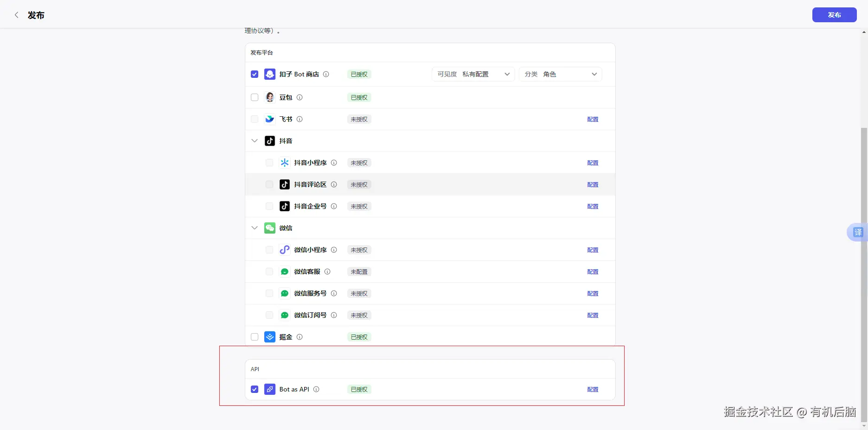868x430 pixels.
Task: Click the 飞书 logo icon
Action: pyautogui.click(x=270, y=119)
